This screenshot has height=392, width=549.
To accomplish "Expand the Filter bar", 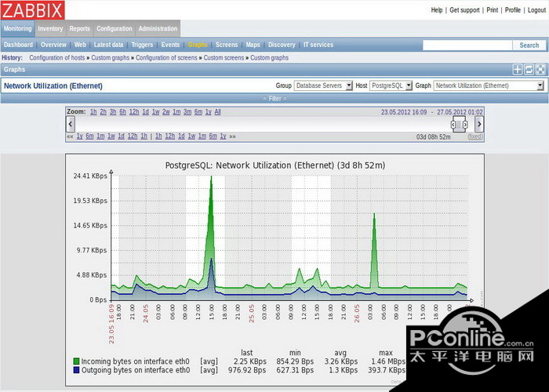I will tap(274, 99).
